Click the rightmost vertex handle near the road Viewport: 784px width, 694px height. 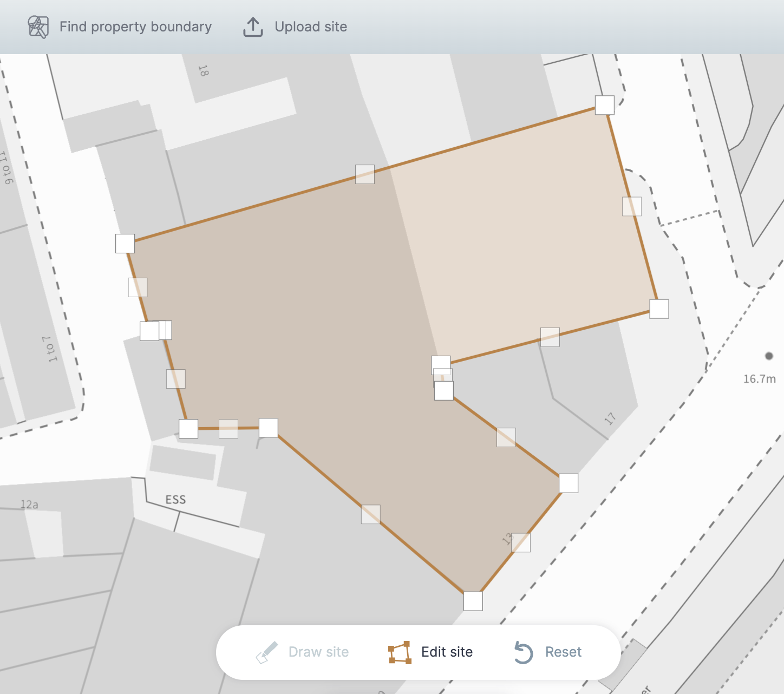click(658, 309)
